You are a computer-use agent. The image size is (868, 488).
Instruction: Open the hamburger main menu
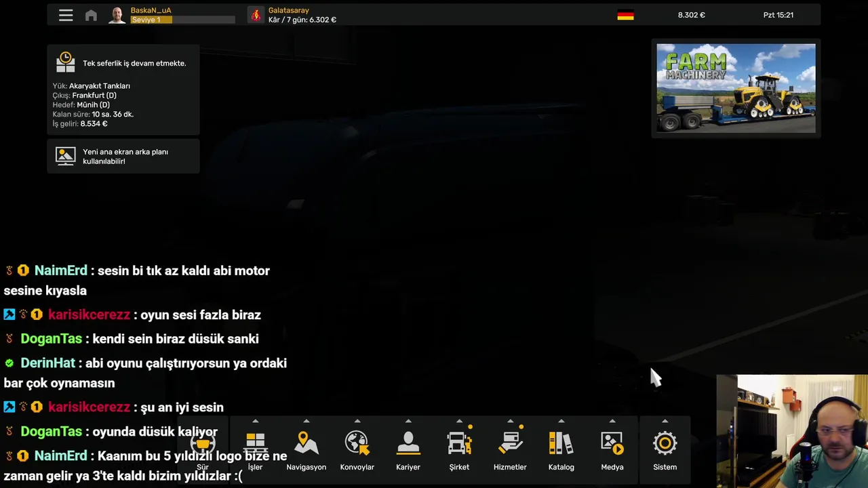66,15
